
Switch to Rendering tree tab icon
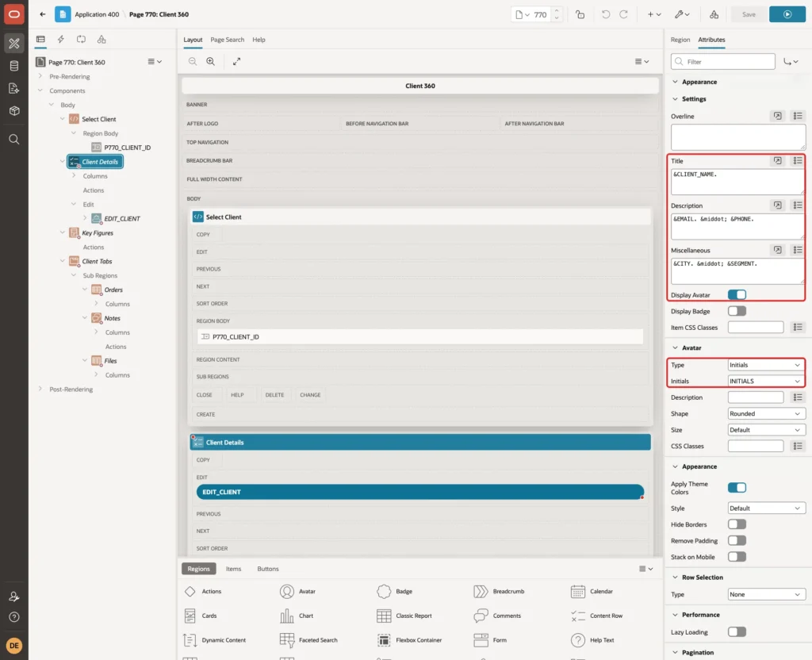coord(40,40)
